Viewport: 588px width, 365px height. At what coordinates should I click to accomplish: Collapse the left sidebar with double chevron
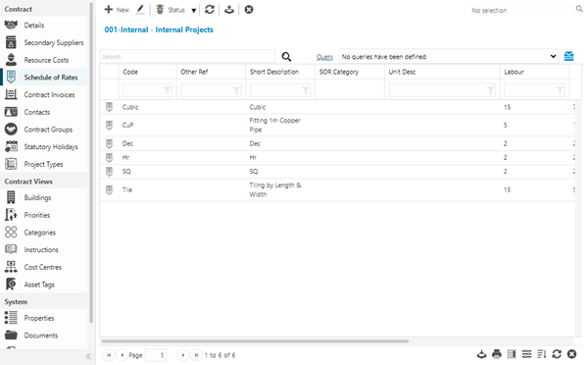coord(88,356)
